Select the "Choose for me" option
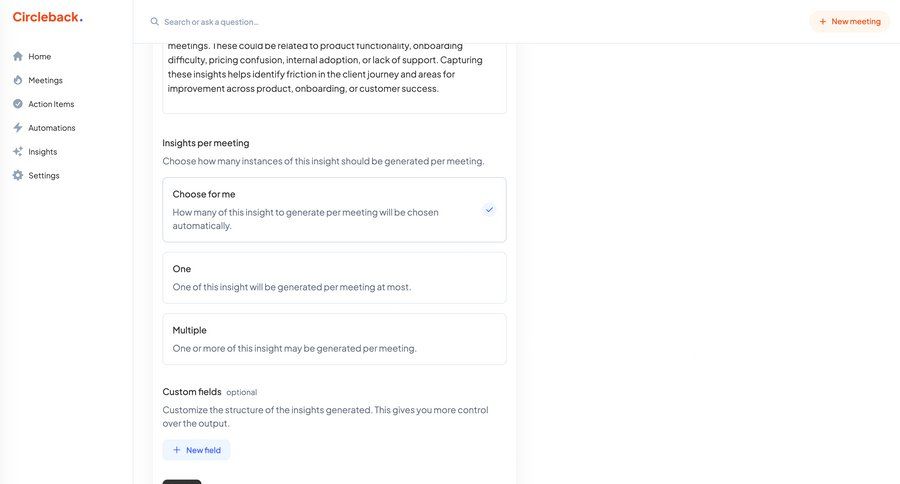900x484 pixels. [x=334, y=210]
